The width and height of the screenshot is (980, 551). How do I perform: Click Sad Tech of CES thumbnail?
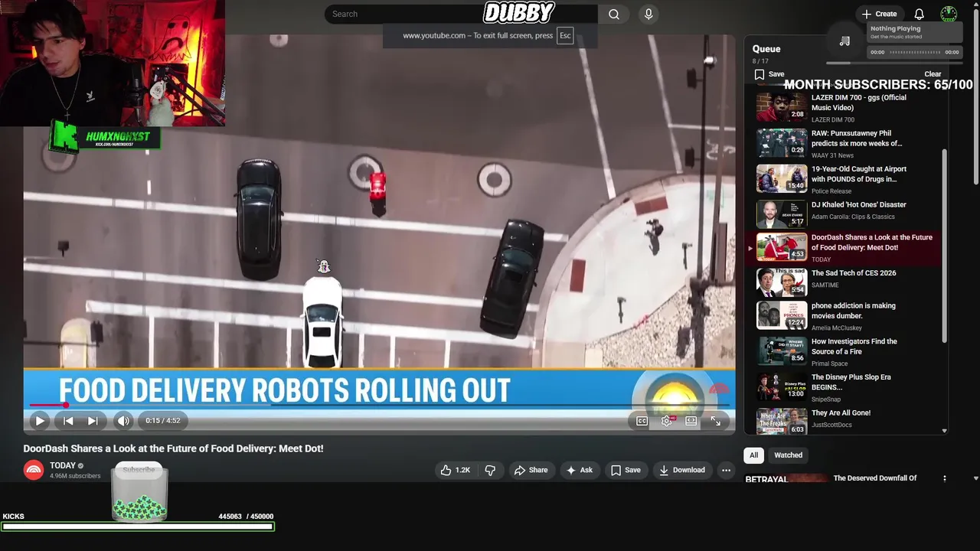[782, 282]
